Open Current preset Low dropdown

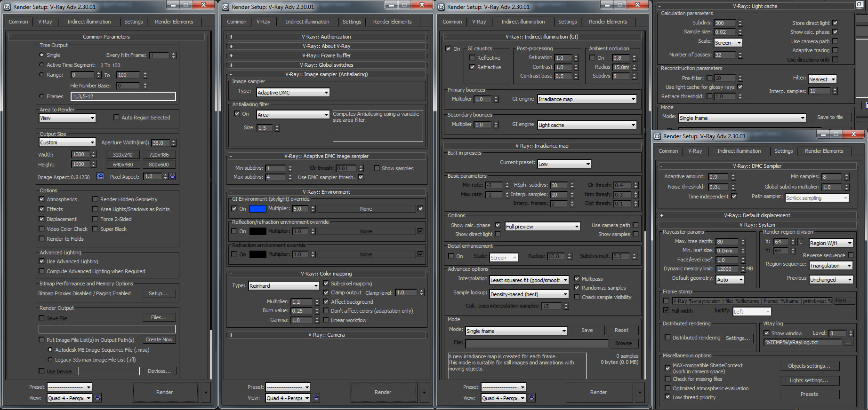[x=564, y=164]
